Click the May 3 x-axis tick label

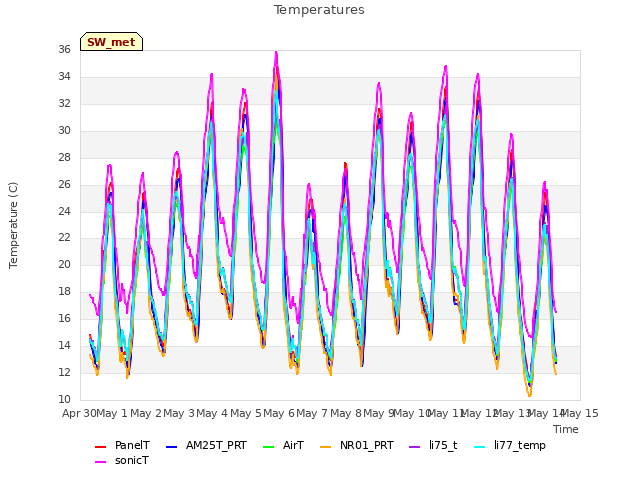179,413
